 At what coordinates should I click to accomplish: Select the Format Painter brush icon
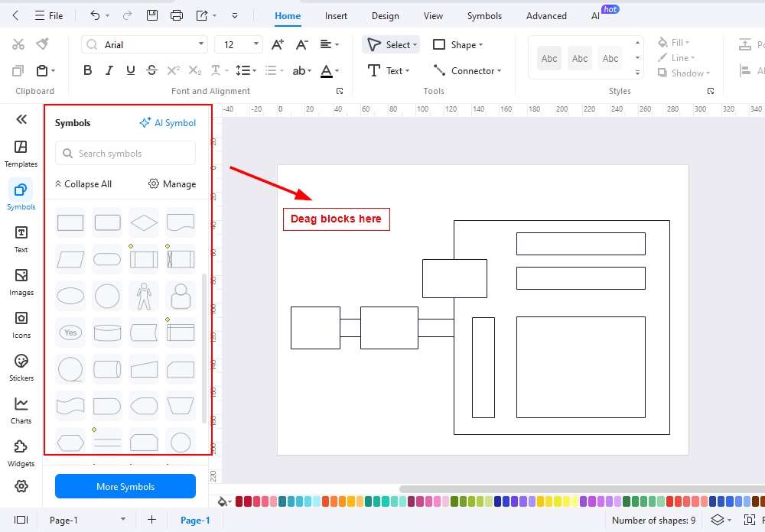pyautogui.click(x=43, y=44)
